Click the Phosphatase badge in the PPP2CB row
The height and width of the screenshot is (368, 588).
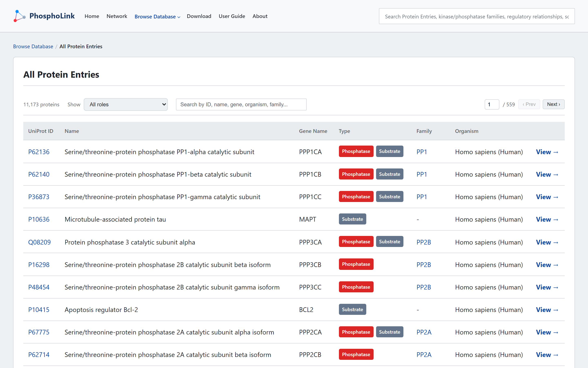pyautogui.click(x=356, y=354)
